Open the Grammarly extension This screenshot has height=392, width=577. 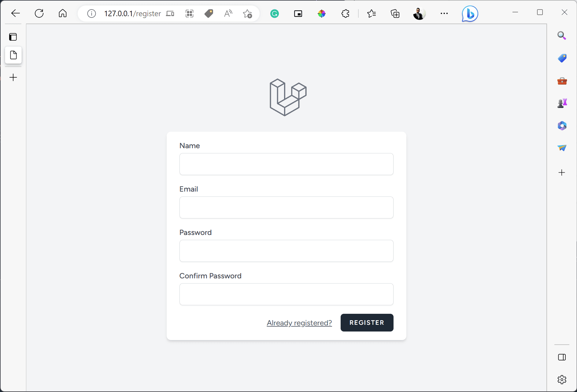tap(274, 13)
